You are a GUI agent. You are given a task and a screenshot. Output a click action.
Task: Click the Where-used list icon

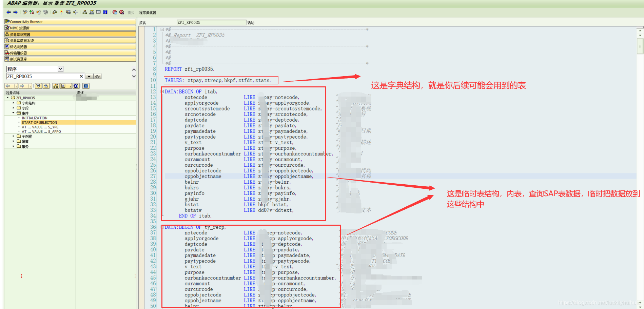75,12
